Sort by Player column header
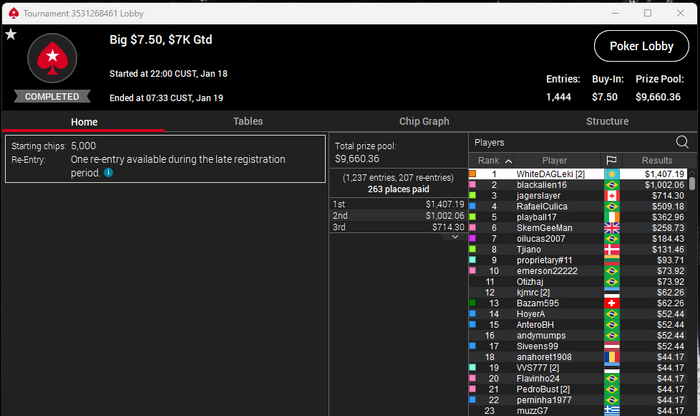 pos(554,160)
